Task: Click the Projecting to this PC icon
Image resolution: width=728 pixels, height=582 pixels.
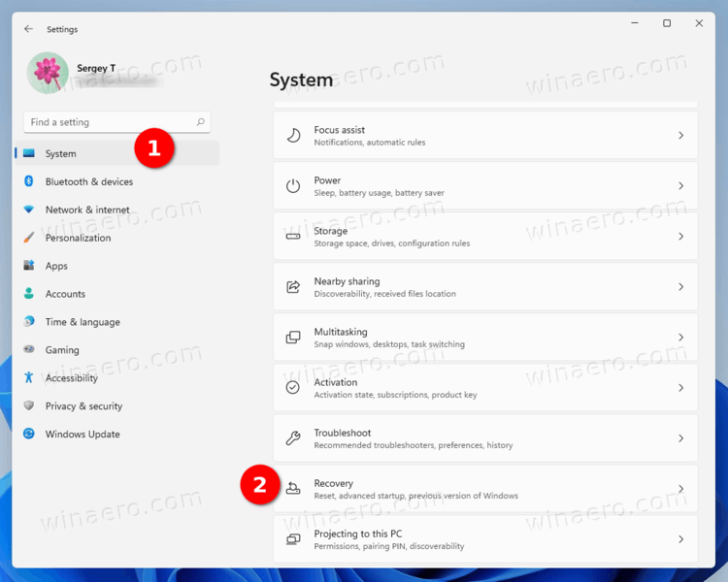Action: tap(293, 539)
